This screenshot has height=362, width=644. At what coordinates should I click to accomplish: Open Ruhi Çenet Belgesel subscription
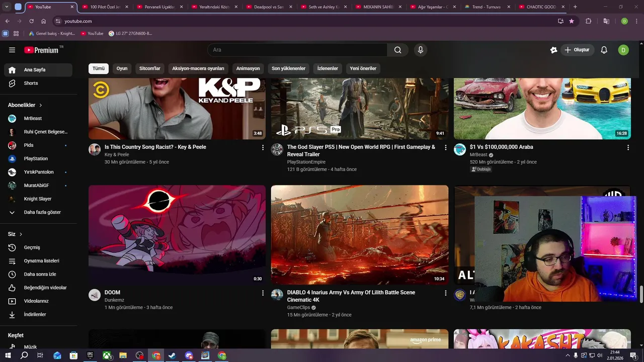(x=38, y=132)
